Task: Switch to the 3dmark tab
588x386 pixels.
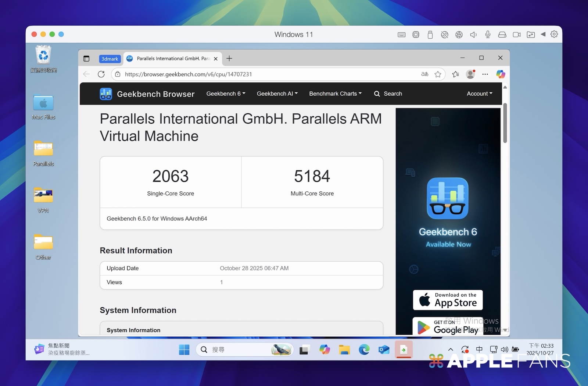Action: click(x=110, y=59)
